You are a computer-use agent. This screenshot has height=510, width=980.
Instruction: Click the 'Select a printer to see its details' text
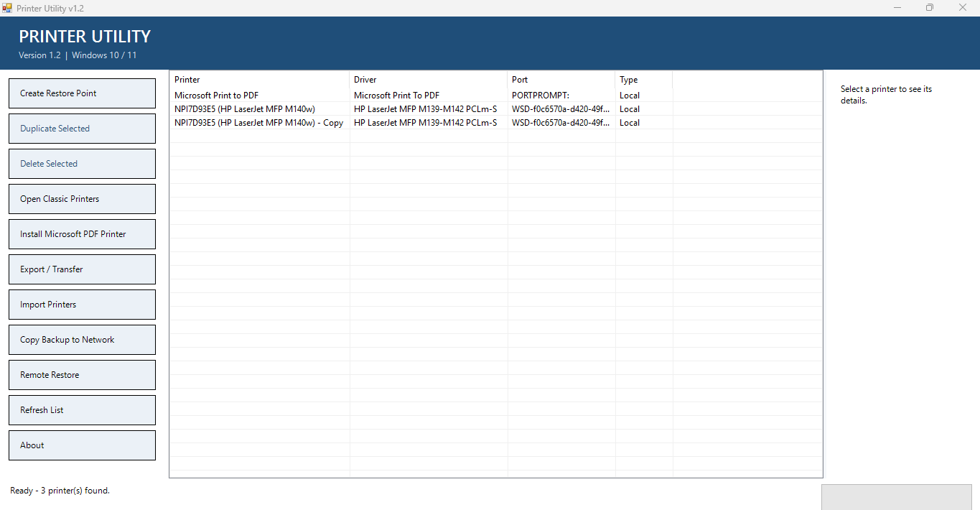click(887, 95)
